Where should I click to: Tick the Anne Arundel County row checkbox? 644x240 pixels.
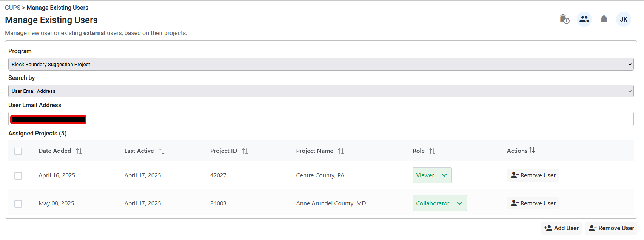(18, 204)
